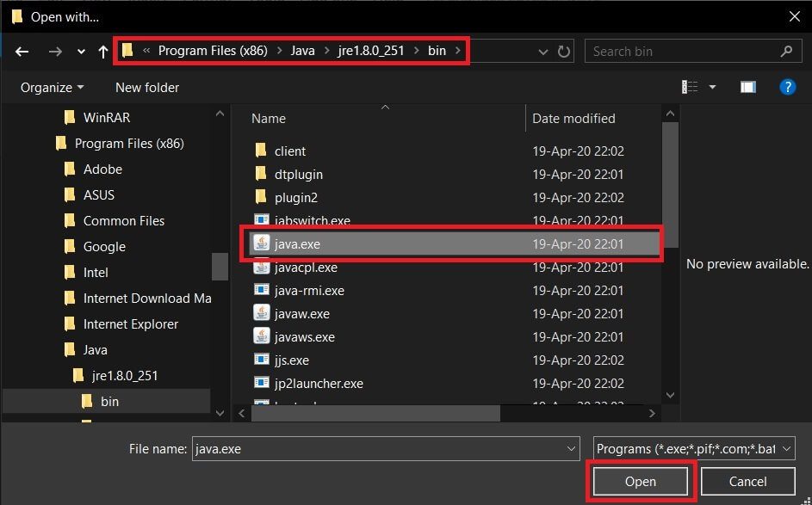Go up one folder level
Viewport: 812px width, 505px height.
(x=103, y=52)
